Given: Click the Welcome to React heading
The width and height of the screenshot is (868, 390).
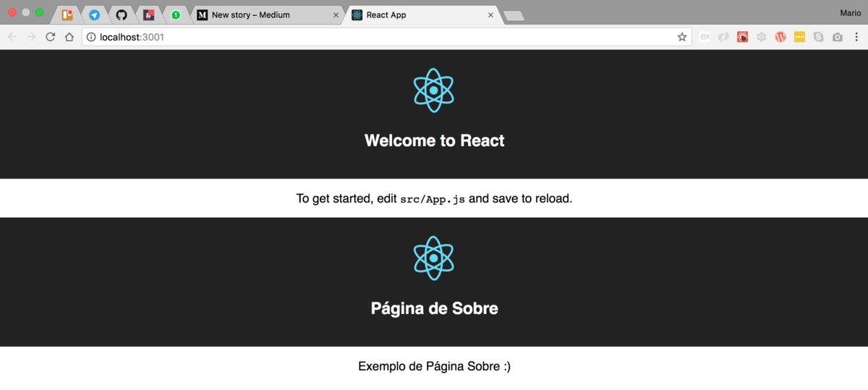Looking at the screenshot, I should [434, 140].
